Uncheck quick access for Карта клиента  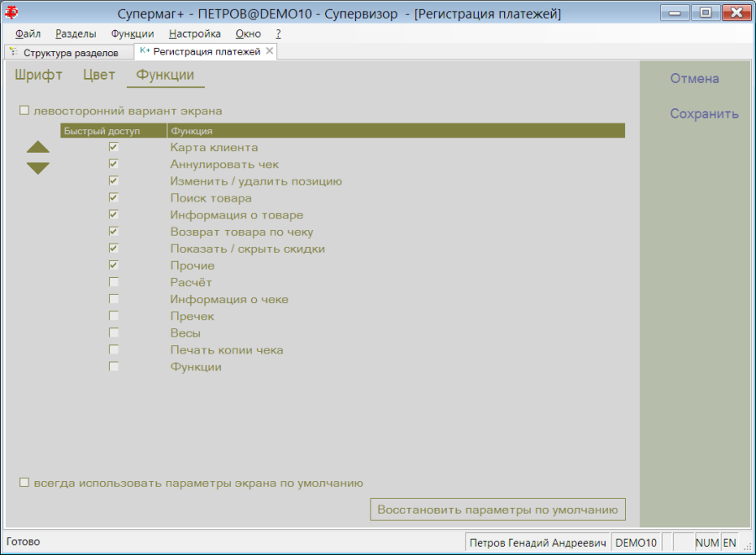pyautogui.click(x=113, y=147)
